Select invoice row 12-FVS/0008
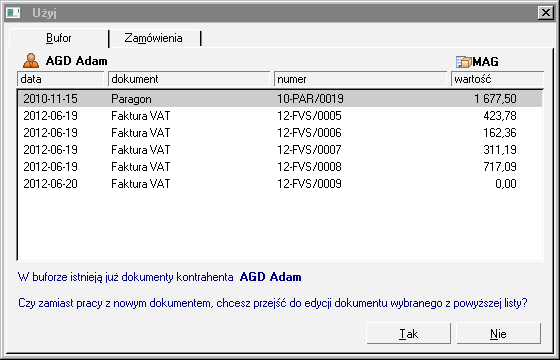 tap(280, 167)
